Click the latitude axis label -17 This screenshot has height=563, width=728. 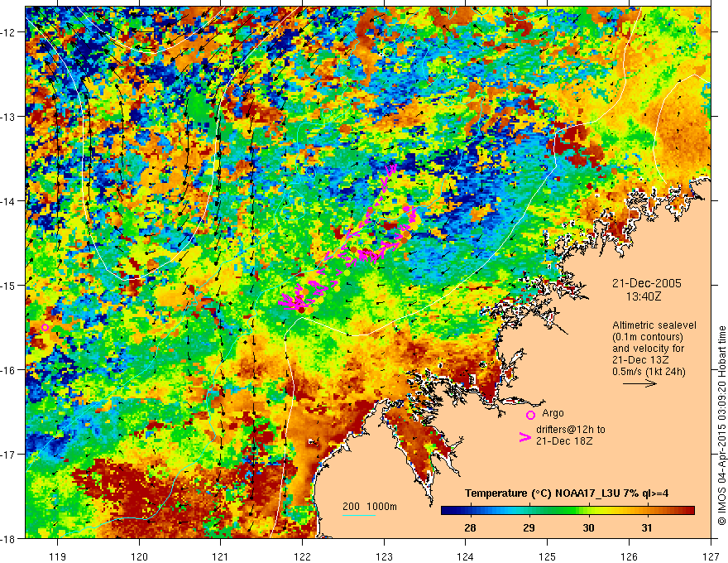[x=8, y=454]
